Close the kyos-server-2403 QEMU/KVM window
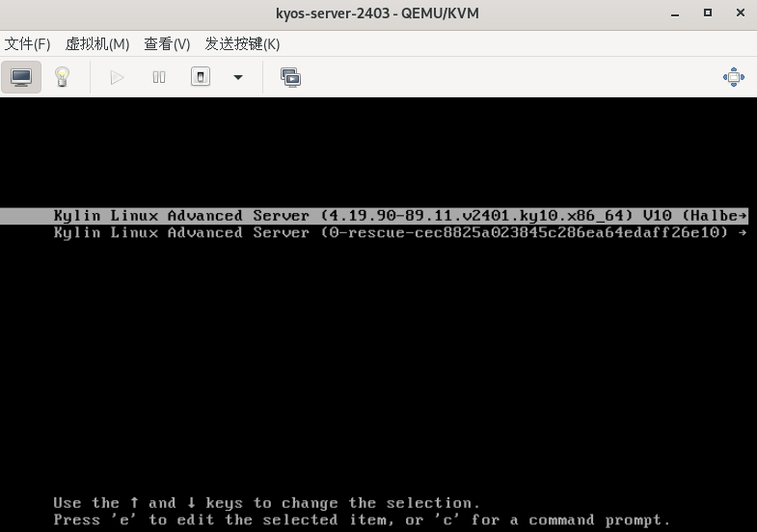Image resolution: width=757 pixels, height=532 pixels. tap(741, 13)
